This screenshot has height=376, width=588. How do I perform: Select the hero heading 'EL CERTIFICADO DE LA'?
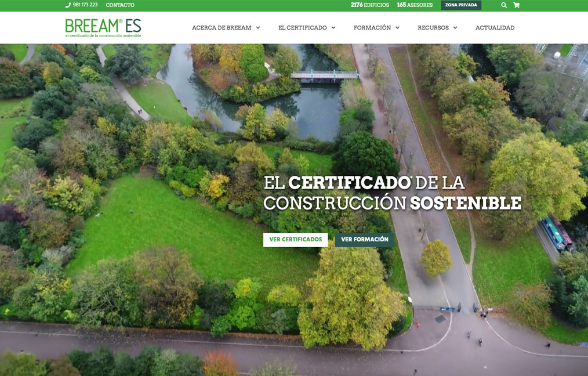[364, 183]
